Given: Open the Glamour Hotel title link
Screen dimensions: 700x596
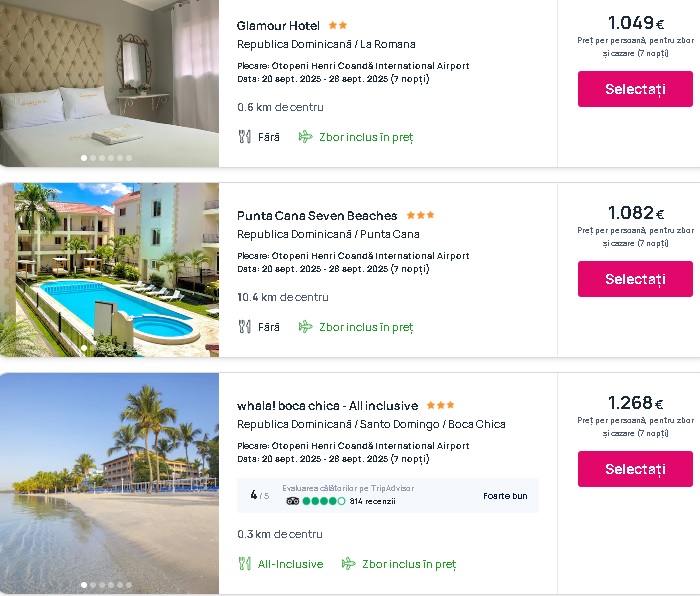Looking at the screenshot, I should click(x=278, y=26).
